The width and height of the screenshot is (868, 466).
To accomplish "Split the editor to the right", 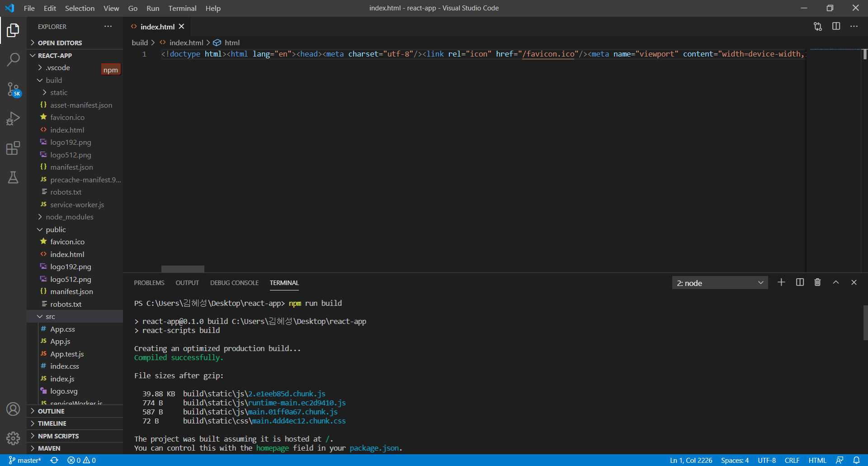I will 836,27.
